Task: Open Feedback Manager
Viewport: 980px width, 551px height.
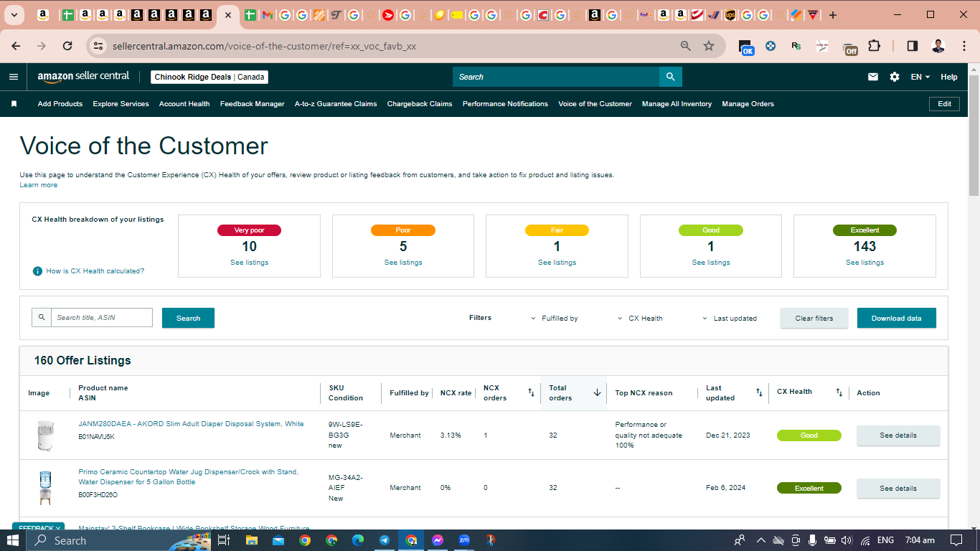Action: [253, 104]
